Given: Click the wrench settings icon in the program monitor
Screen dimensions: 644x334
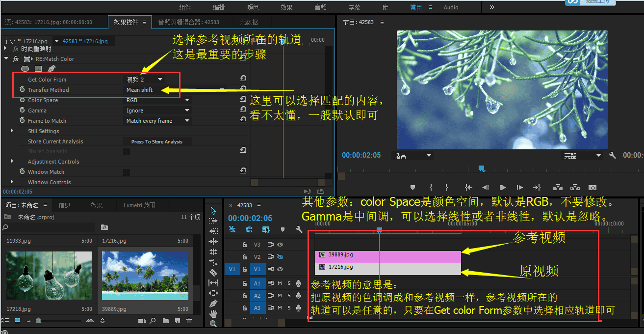Looking at the screenshot, I should [612, 155].
